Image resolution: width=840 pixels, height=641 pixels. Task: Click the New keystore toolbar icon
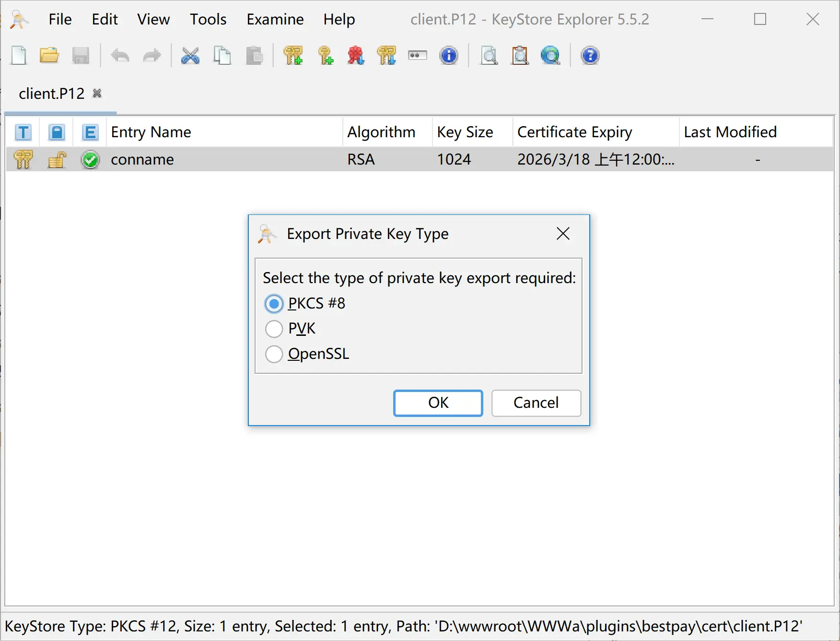pos(19,56)
